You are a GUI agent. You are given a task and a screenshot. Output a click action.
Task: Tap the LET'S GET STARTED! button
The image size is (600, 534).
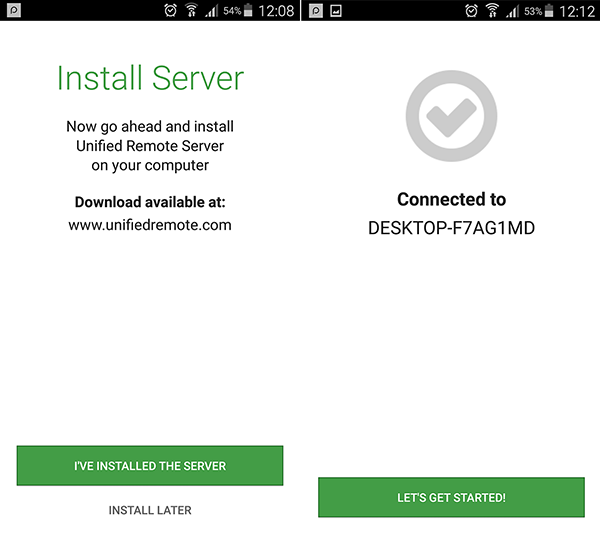(x=451, y=497)
